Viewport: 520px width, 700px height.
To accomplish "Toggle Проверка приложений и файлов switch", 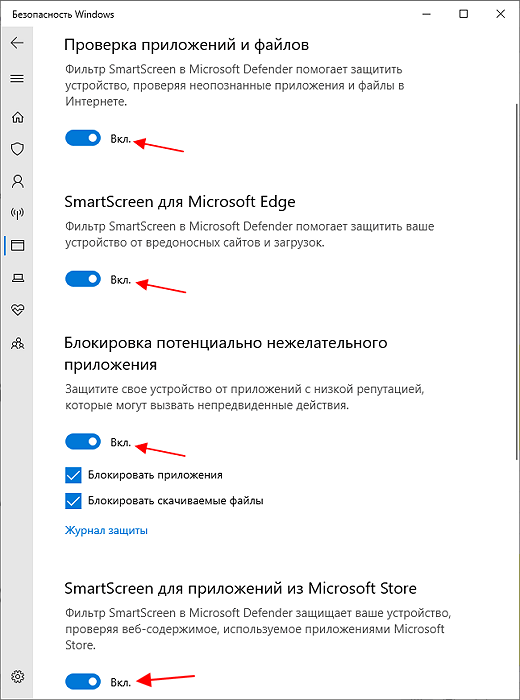I will coord(83,138).
